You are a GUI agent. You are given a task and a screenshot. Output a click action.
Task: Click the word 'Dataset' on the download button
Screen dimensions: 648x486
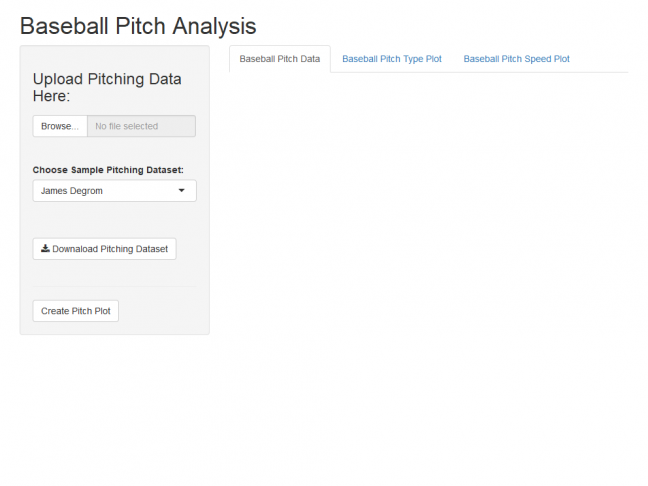(x=151, y=249)
